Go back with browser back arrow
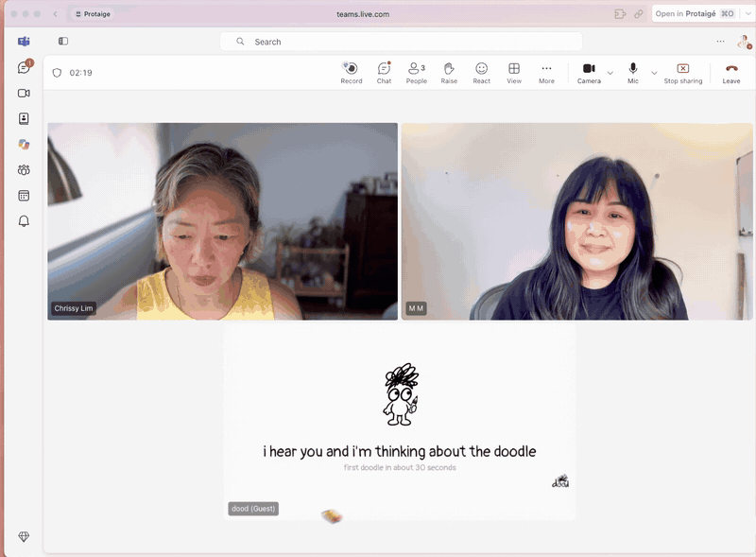 point(56,14)
